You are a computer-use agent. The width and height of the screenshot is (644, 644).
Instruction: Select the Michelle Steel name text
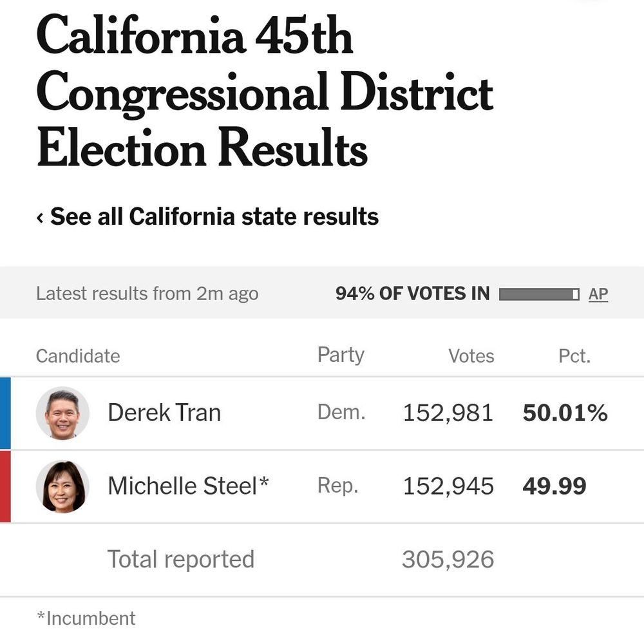pos(188,486)
